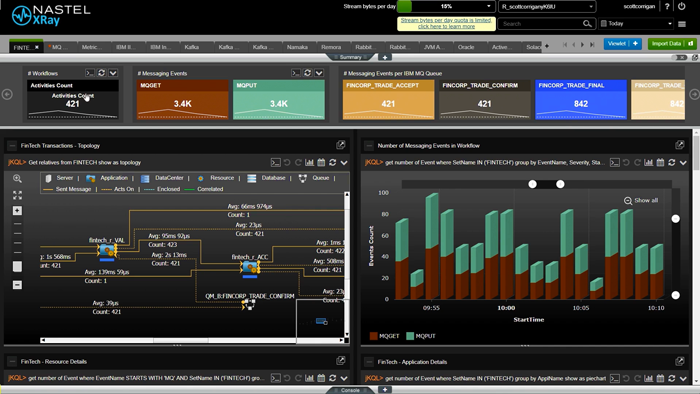Screen dimensions: 700x394
Task: Click topology zoom level slider handle
Action: [x=17, y=266]
